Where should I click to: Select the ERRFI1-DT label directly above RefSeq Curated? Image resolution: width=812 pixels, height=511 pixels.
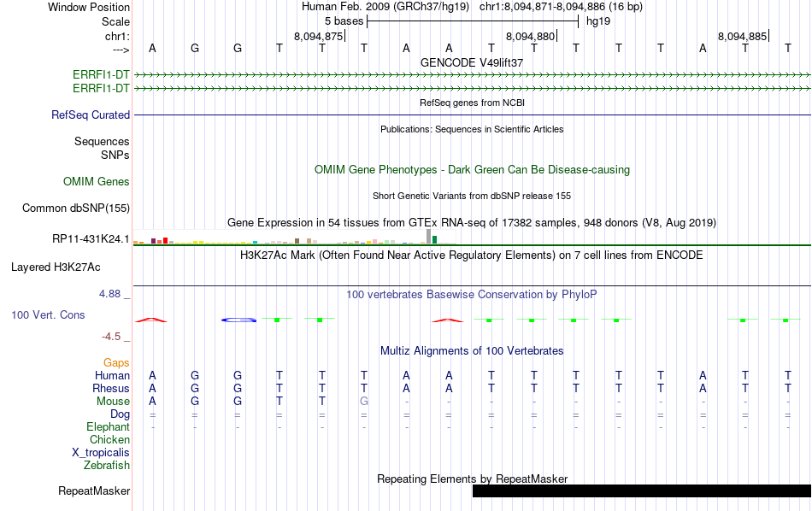click(x=101, y=89)
